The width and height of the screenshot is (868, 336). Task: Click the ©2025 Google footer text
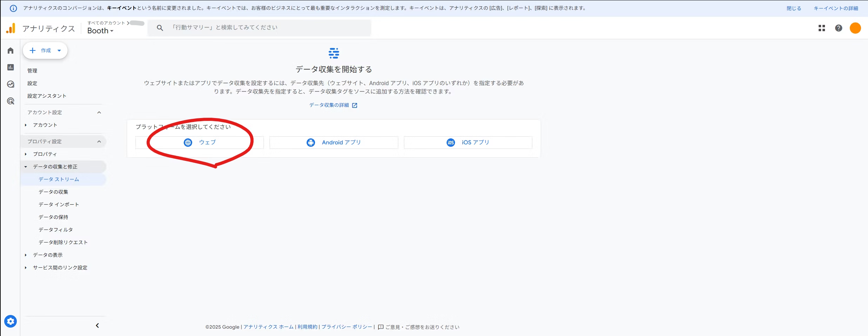pos(222,327)
